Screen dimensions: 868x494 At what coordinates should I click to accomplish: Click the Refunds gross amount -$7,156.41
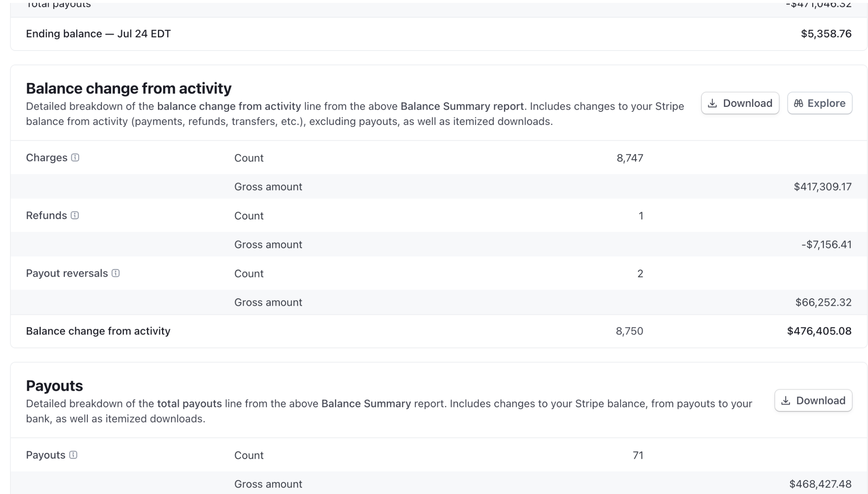click(826, 245)
